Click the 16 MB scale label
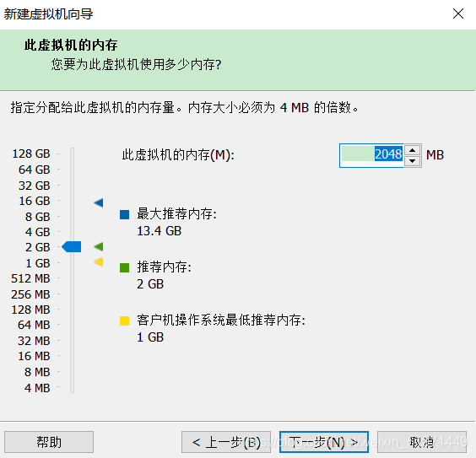 (x=34, y=356)
